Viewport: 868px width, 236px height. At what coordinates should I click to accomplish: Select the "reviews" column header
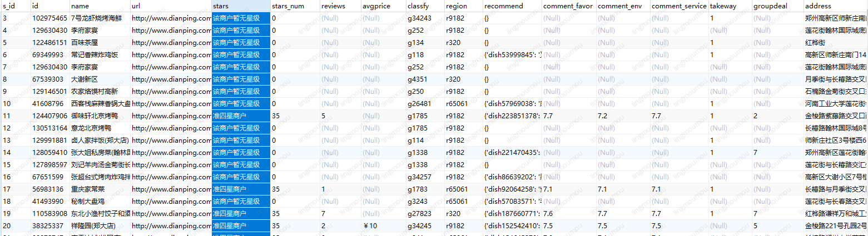tap(339, 6)
